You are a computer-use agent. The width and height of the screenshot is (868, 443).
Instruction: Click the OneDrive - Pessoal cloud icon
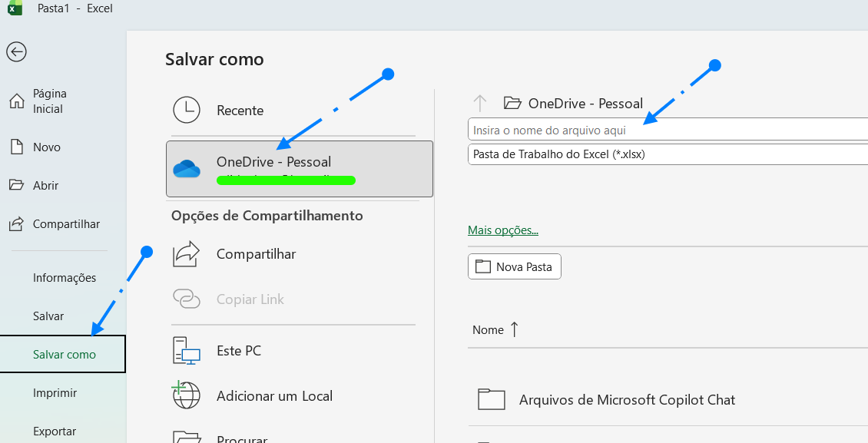point(187,167)
